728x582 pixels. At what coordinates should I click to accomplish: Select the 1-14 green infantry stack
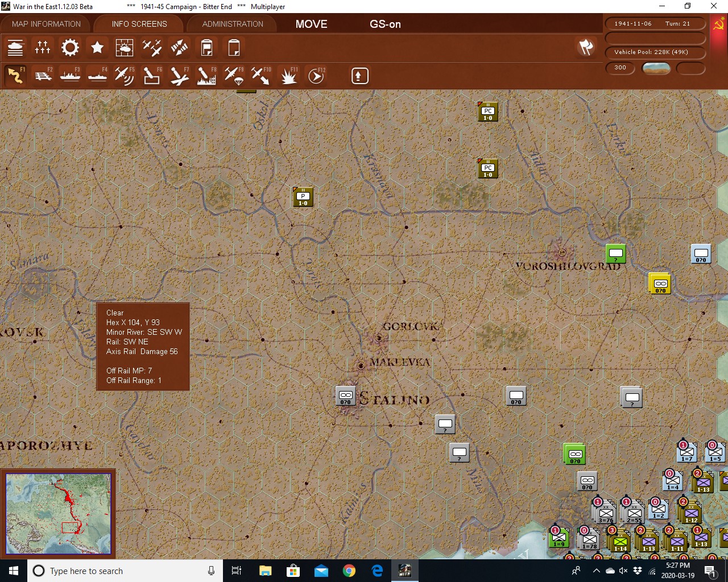pos(619,541)
